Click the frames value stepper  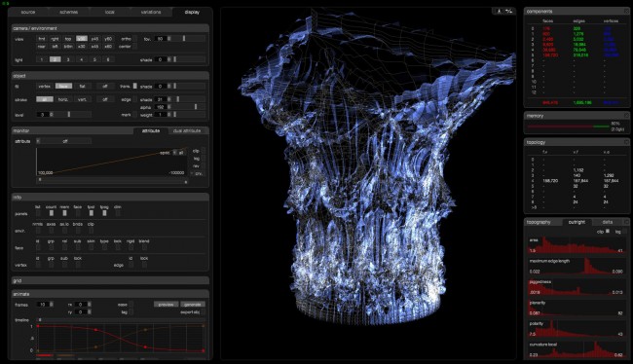click(52, 305)
